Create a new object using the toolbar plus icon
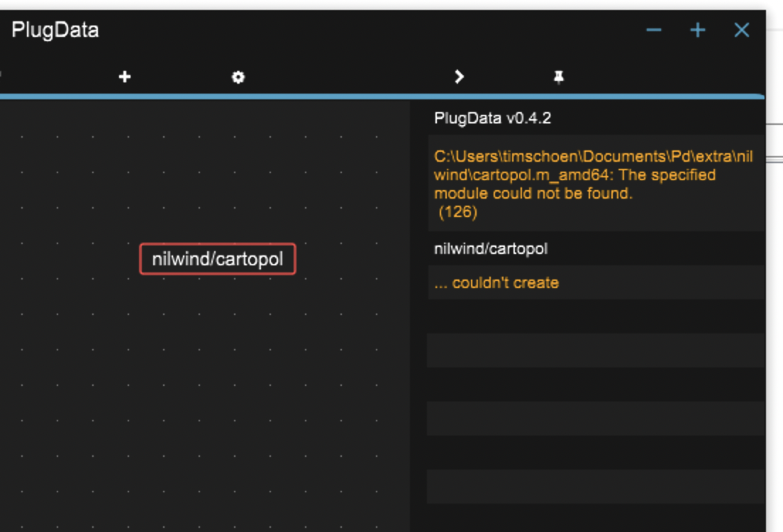The width and height of the screenshot is (783, 532). [x=125, y=76]
